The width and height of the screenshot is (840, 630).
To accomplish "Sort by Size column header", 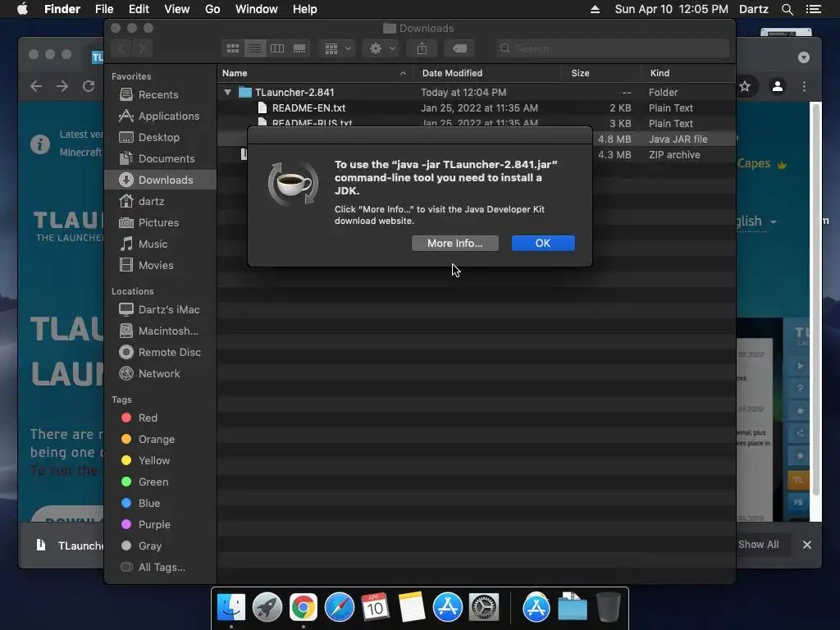I will [x=601, y=73].
